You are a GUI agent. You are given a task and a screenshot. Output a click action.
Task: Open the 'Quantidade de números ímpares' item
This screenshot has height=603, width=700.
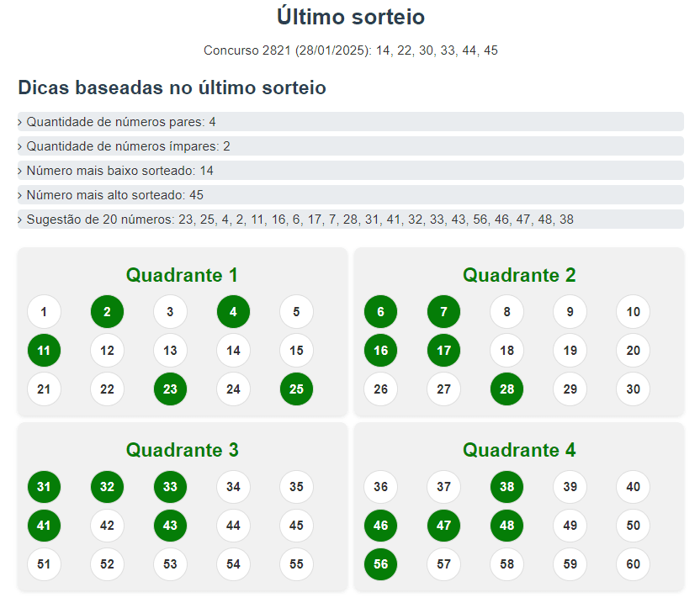(x=351, y=146)
